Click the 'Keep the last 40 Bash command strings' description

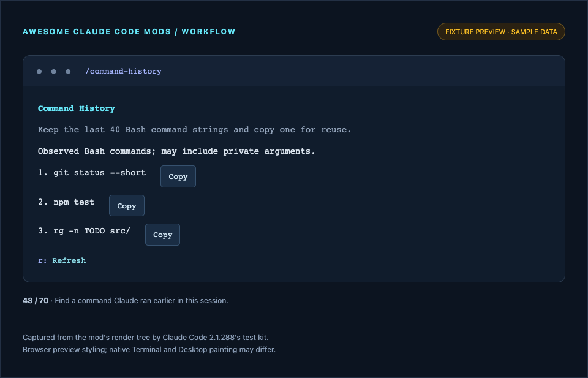(x=195, y=130)
